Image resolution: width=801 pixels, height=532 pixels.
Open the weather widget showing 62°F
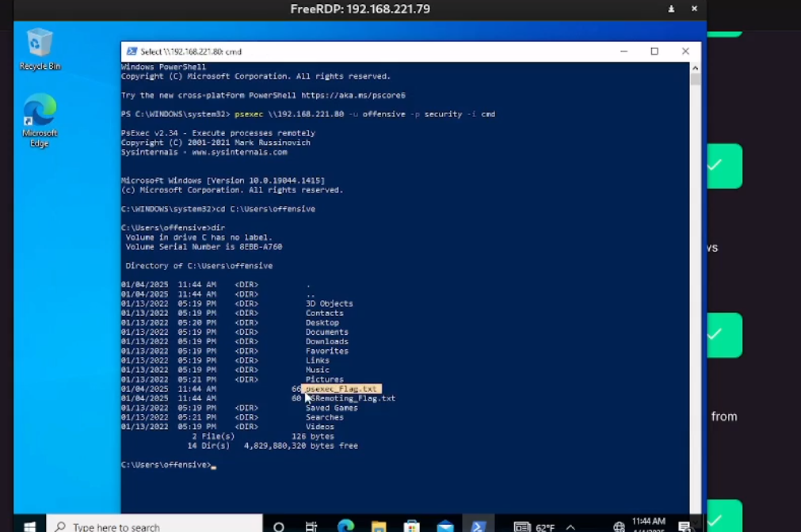[x=534, y=527]
